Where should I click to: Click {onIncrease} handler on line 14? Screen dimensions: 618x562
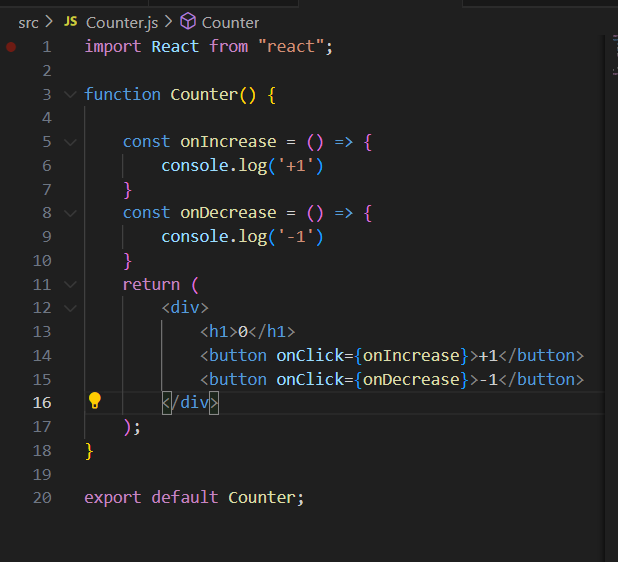[411, 356]
